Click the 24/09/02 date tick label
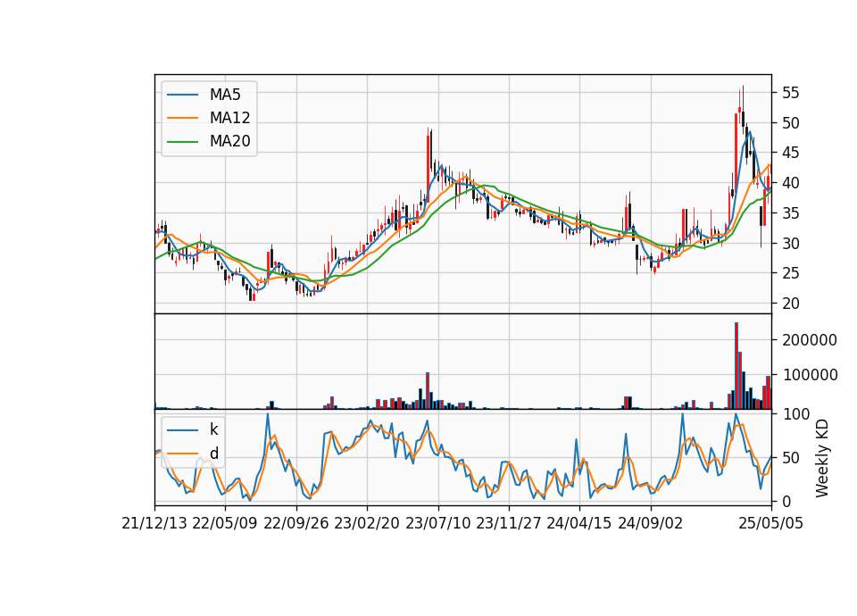857x616 pixels. tap(650, 523)
